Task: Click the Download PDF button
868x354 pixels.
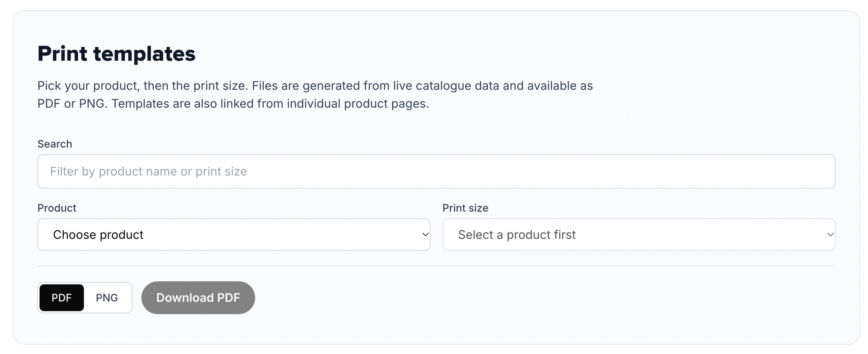Action: click(x=198, y=298)
